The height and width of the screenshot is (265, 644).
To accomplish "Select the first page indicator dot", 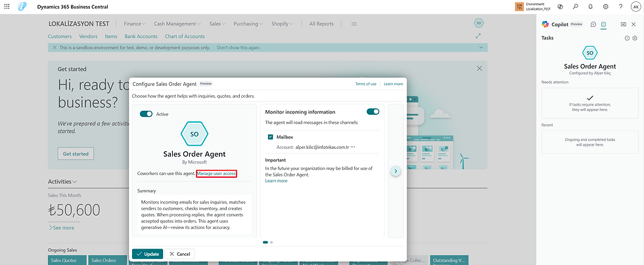I will 265,242.
